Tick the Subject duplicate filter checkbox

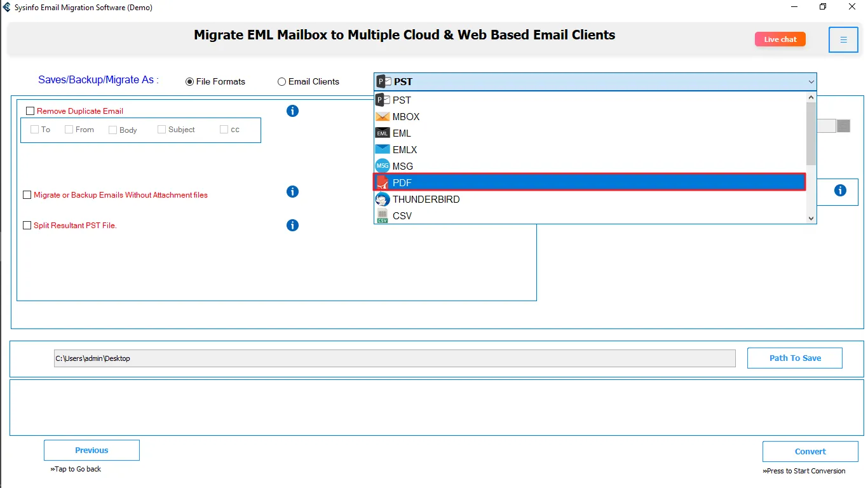pos(161,130)
